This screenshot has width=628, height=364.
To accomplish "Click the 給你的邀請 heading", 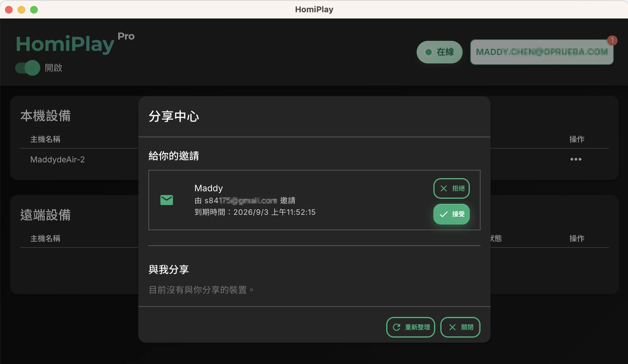I will click(174, 156).
